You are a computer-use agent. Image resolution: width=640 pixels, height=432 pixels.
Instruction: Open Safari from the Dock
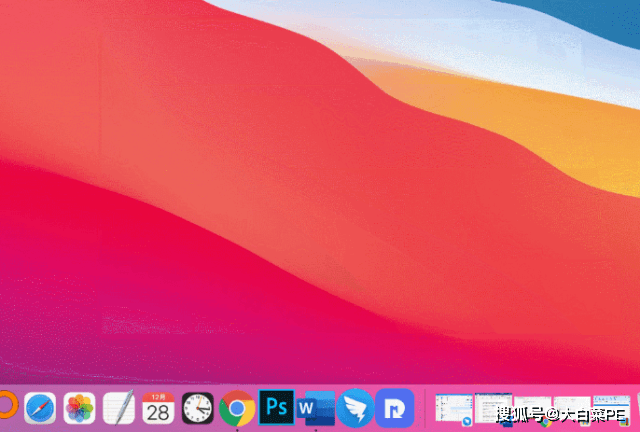[x=40, y=408]
